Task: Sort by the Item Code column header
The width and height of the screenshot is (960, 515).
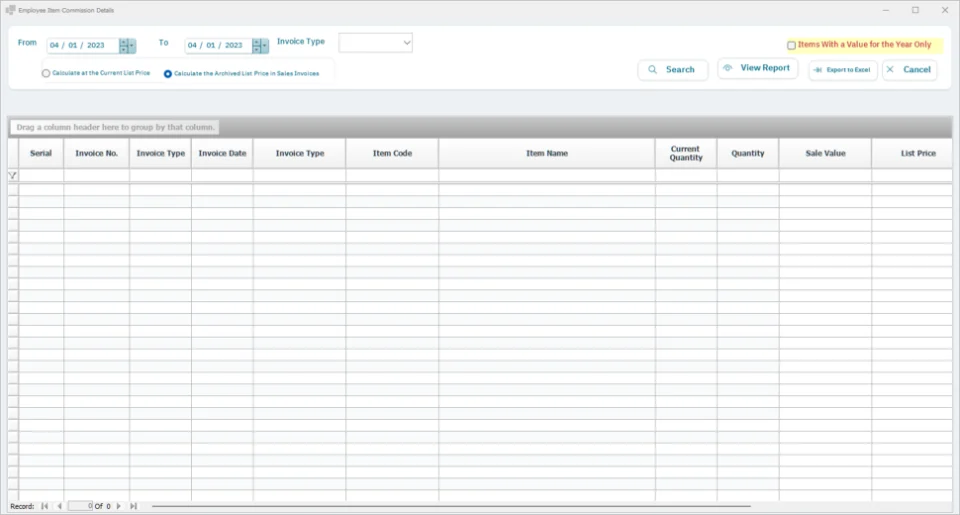Action: 392,154
